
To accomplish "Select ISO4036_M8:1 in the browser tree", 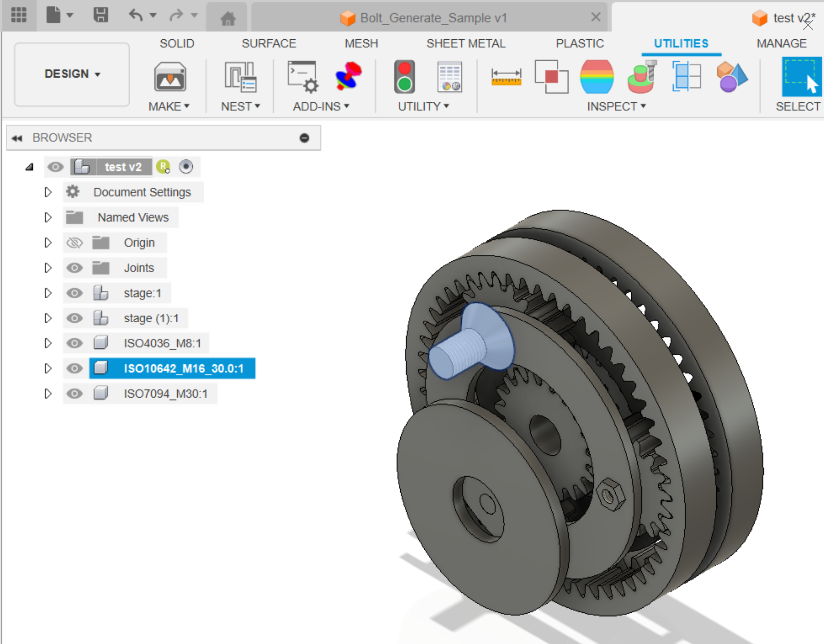I will 162,344.
